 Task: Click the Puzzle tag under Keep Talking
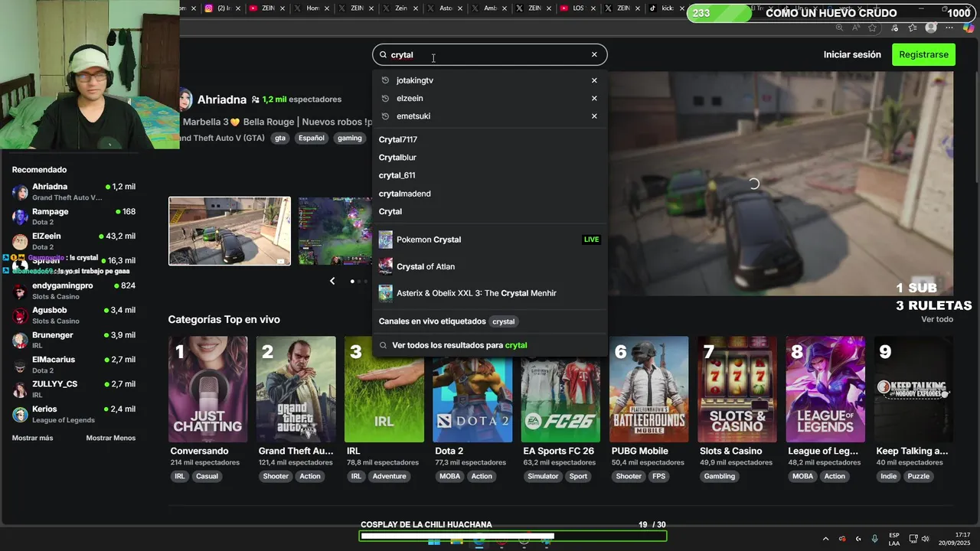918,476
